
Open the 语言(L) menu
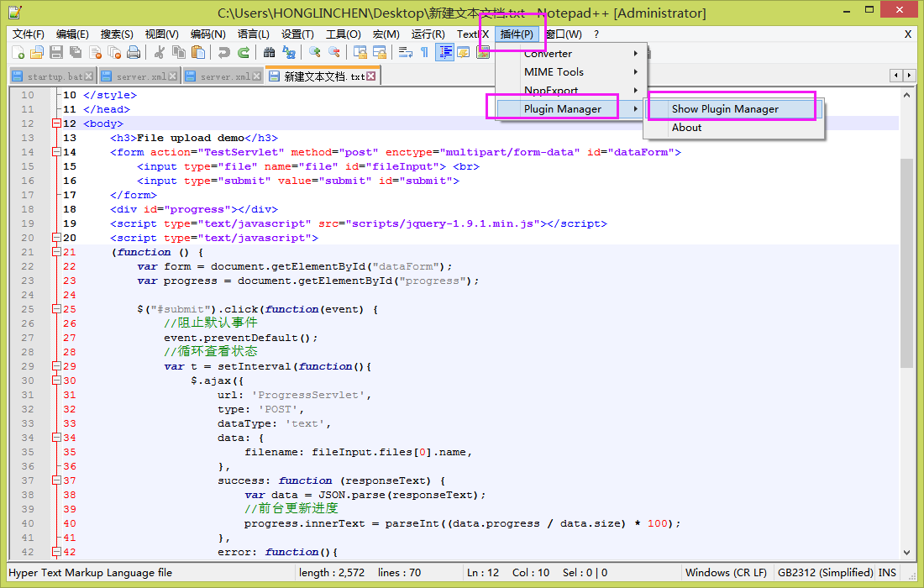click(x=254, y=34)
